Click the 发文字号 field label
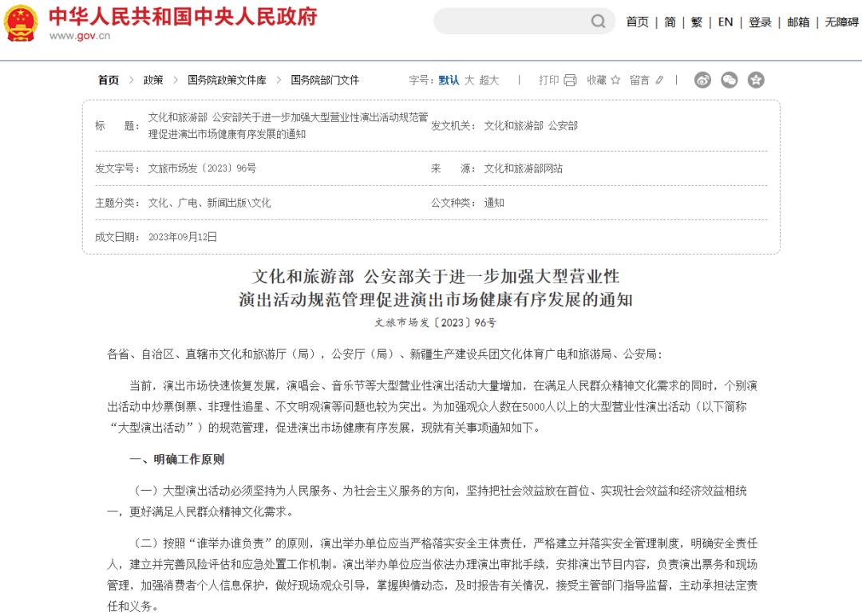 point(117,168)
